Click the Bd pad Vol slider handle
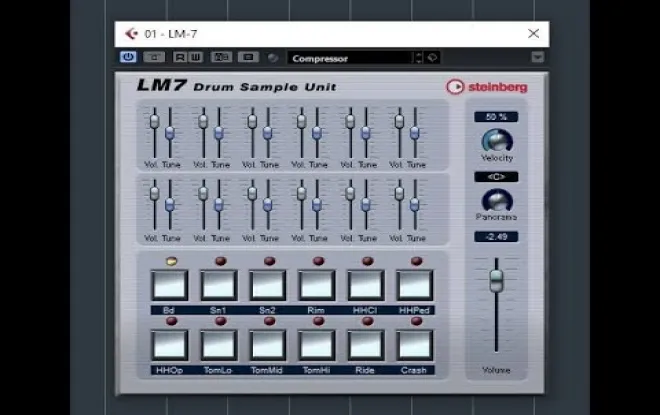660x415 pixels. click(x=154, y=121)
